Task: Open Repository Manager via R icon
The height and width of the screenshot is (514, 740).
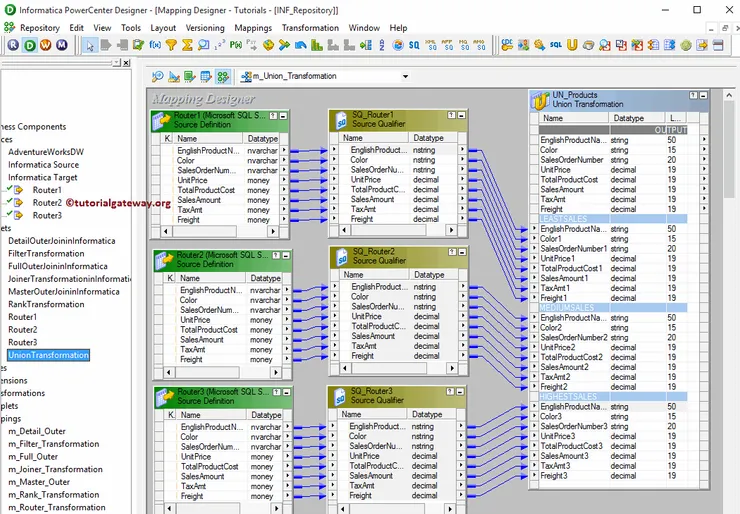Action: pyautogui.click(x=13, y=45)
